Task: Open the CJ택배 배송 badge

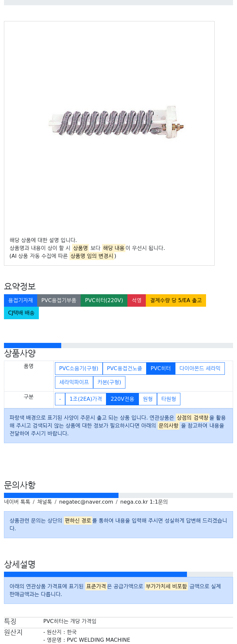Action: pyautogui.click(x=21, y=313)
